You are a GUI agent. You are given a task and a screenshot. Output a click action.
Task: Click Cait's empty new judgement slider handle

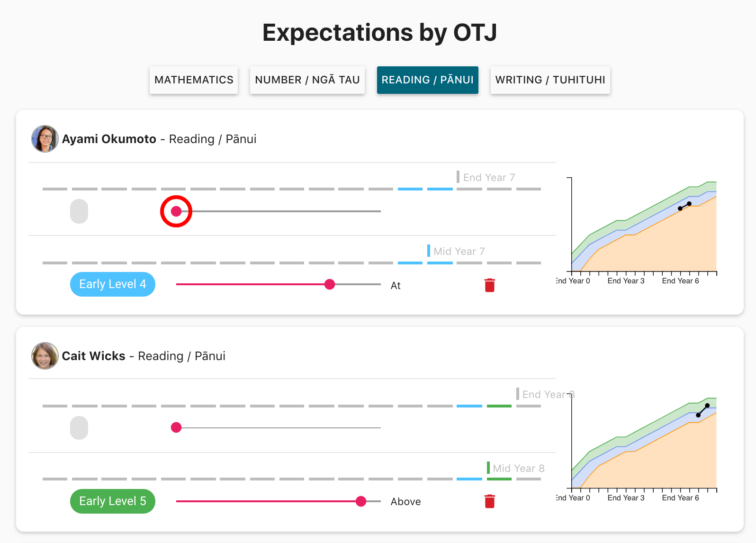pyautogui.click(x=176, y=428)
